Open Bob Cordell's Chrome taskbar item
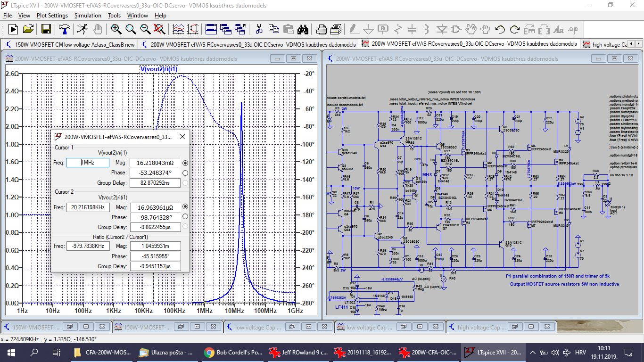 (234, 352)
